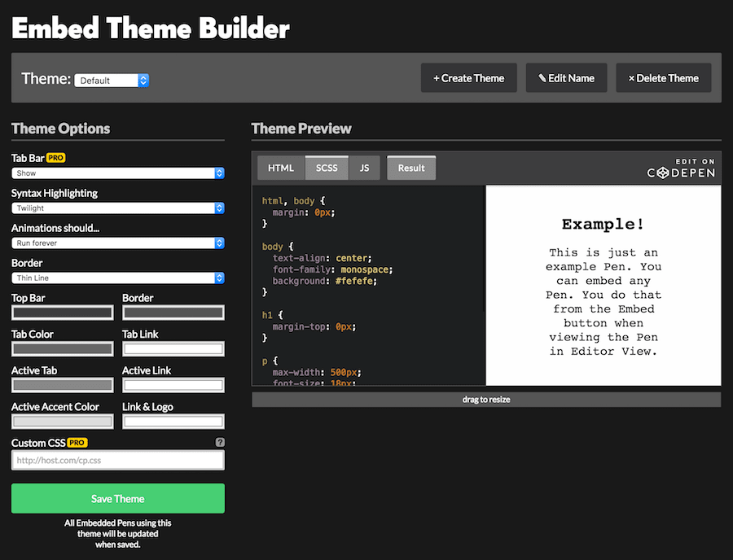
Task: Click the Custom CSS URL input field
Action: click(x=117, y=460)
